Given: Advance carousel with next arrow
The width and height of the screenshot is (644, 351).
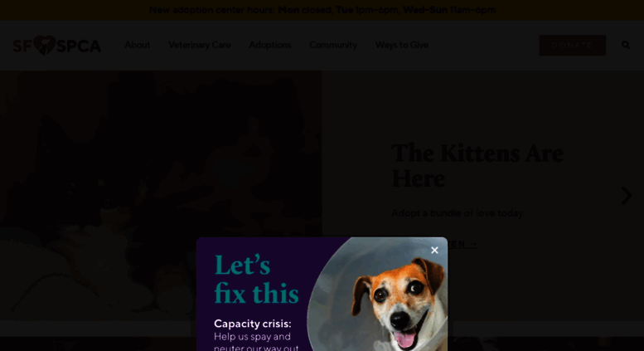Looking at the screenshot, I should coord(627,196).
